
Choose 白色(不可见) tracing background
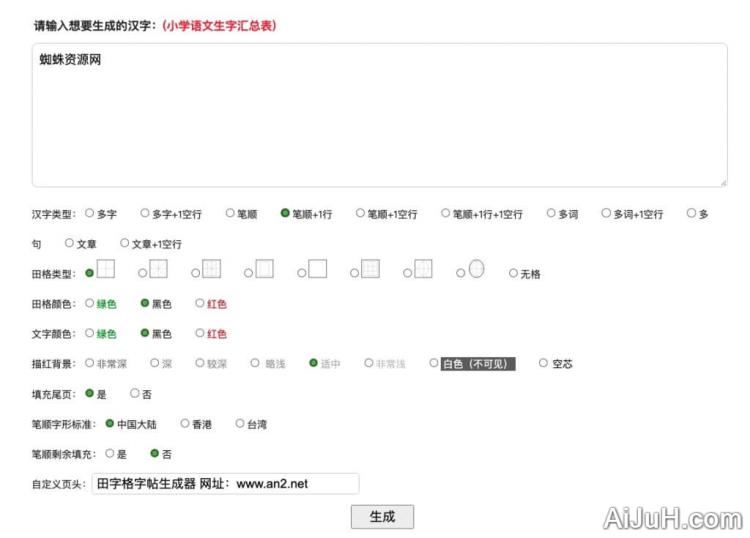coord(434,364)
